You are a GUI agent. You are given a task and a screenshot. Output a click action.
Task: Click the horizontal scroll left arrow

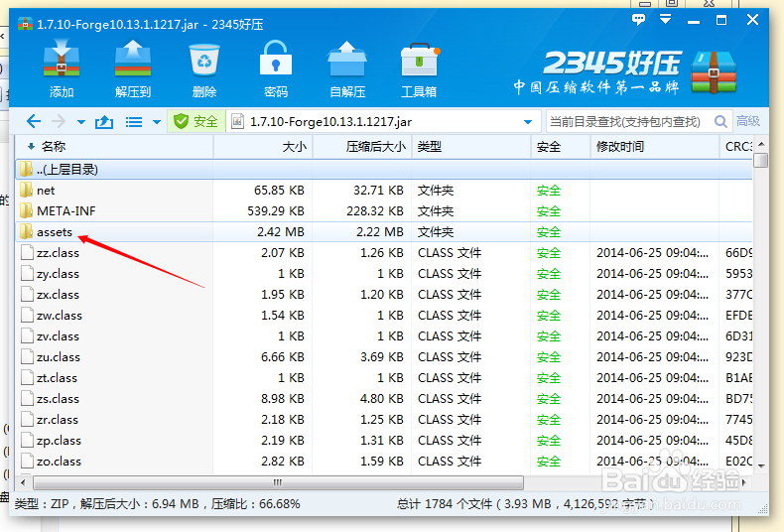coord(23,482)
